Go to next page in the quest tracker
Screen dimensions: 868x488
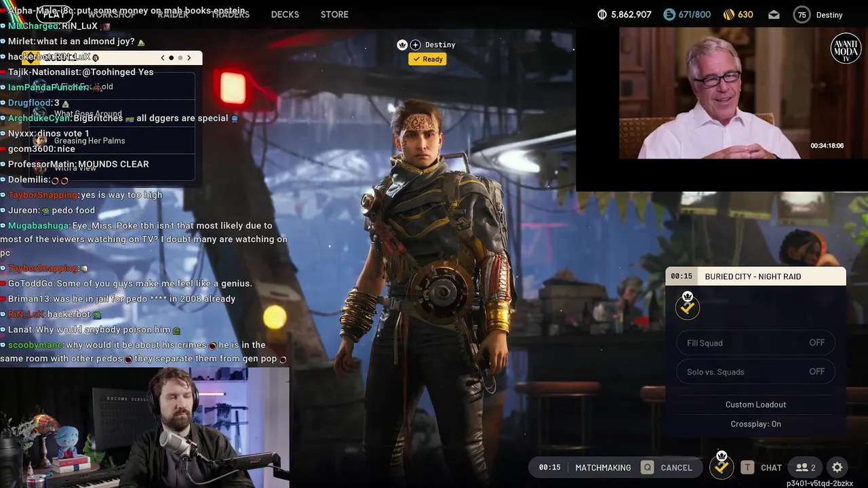[x=189, y=58]
